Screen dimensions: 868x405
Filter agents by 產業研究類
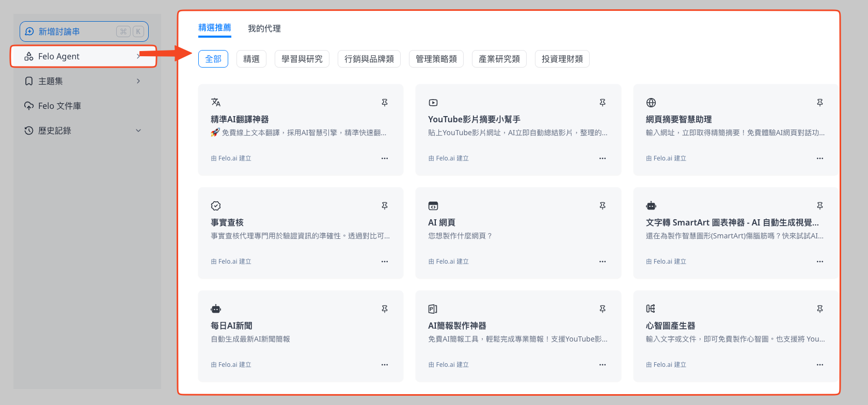[499, 59]
